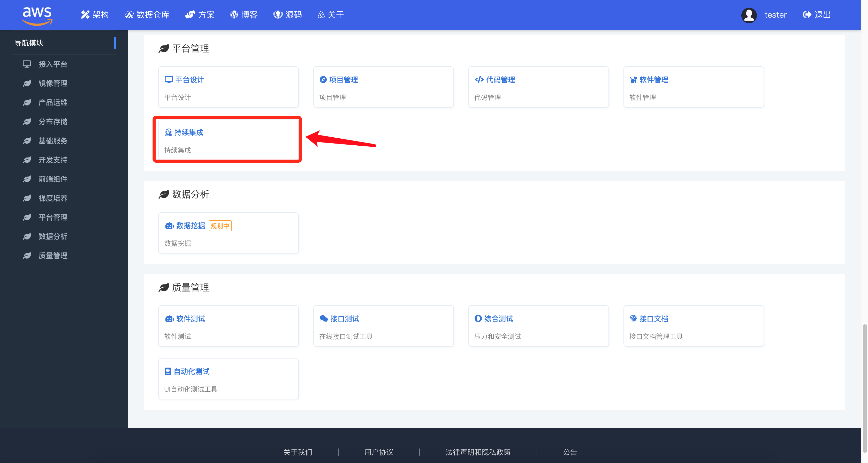The height and width of the screenshot is (463, 868).
Task: Open the 软件测试 card title
Action: coord(191,319)
